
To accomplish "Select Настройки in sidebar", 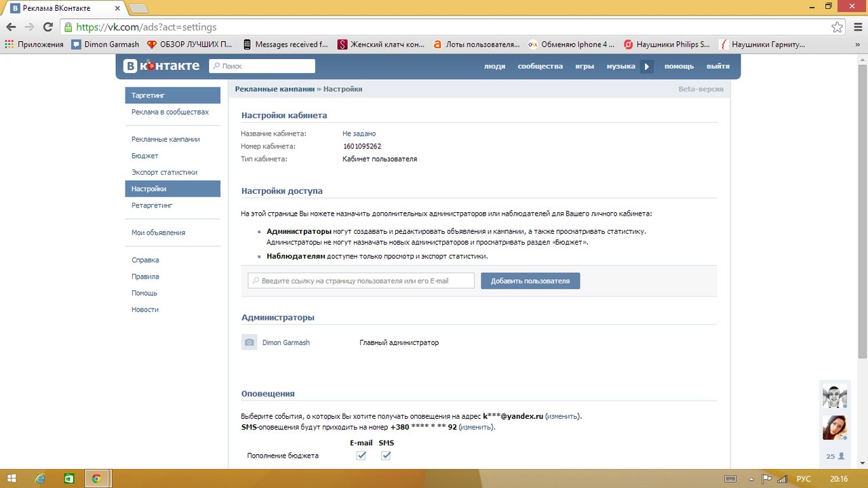I will point(173,188).
